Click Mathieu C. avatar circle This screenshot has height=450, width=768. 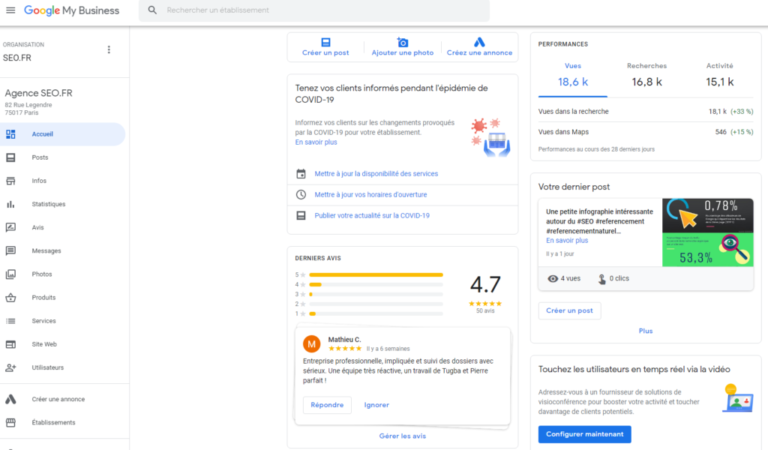[x=312, y=344]
